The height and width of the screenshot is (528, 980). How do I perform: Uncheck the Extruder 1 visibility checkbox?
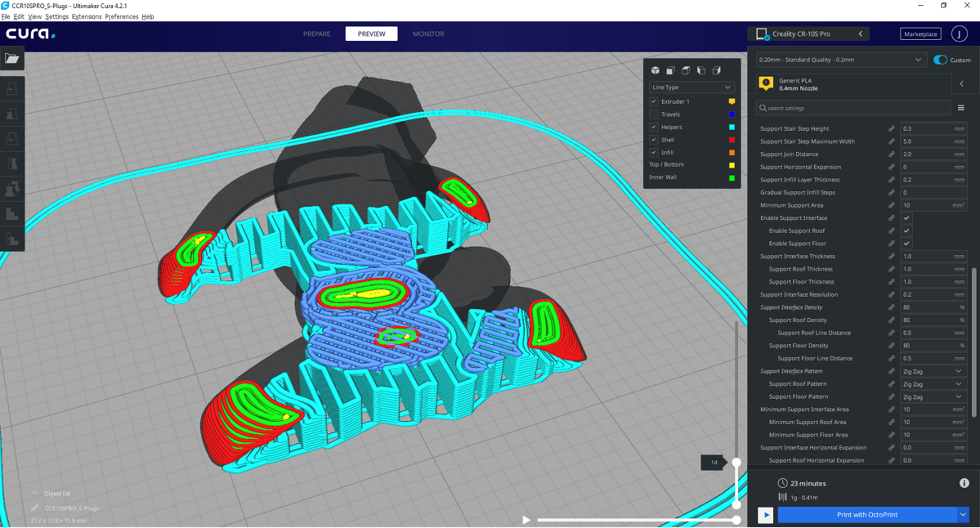click(x=654, y=102)
